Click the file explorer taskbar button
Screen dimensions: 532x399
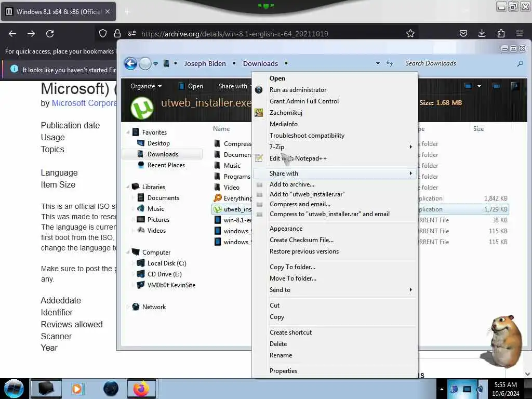[x=46, y=389]
